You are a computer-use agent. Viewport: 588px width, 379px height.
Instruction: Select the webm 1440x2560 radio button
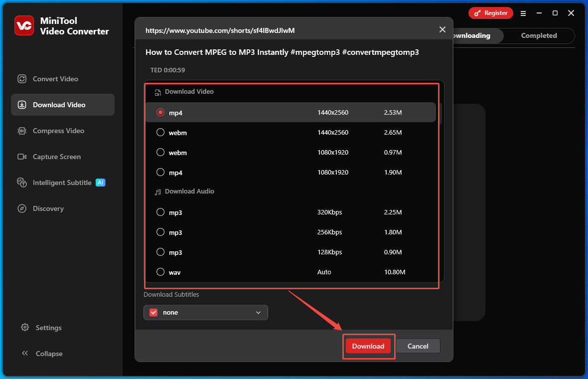[160, 132]
